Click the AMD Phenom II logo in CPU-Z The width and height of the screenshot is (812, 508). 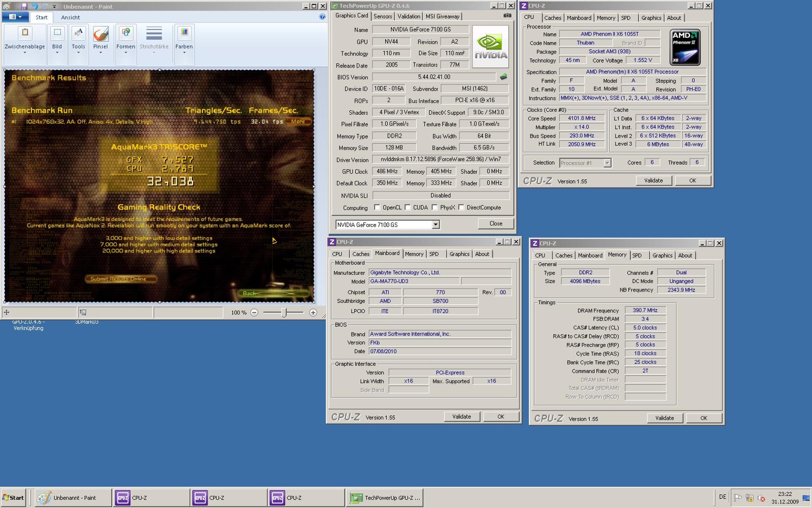click(x=685, y=47)
